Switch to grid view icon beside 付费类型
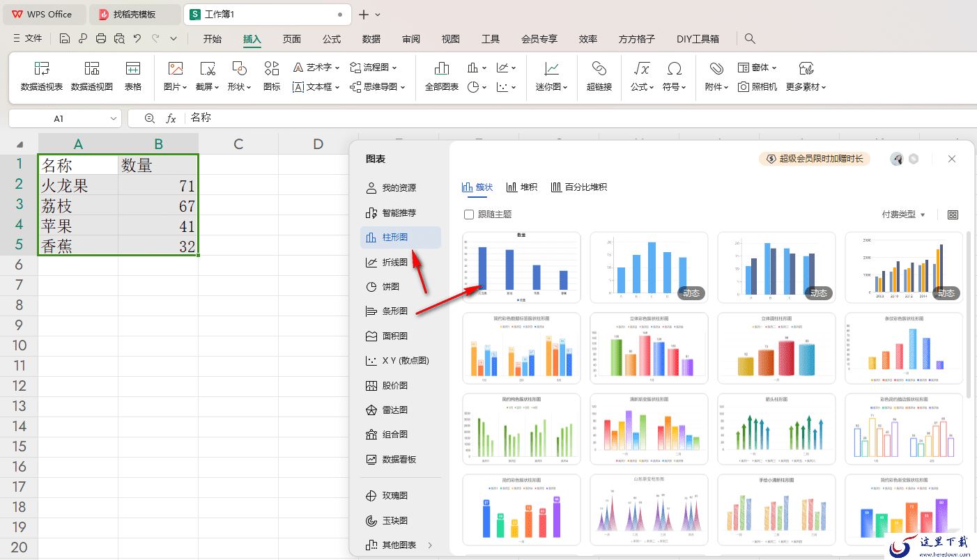Image resolution: width=977 pixels, height=560 pixels. (x=953, y=215)
